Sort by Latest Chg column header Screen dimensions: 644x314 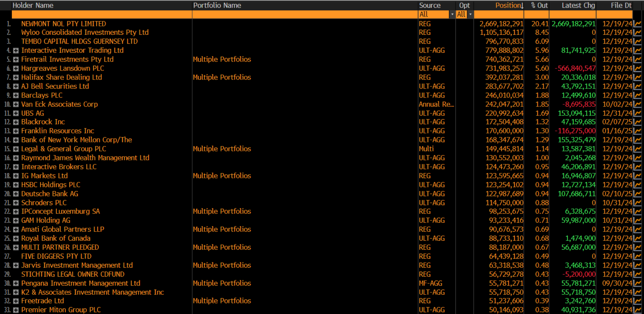coord(578,5)
